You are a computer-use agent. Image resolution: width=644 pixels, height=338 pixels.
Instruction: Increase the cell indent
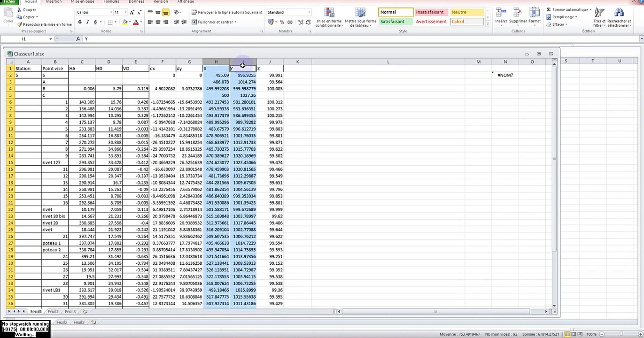coord(183,22)
